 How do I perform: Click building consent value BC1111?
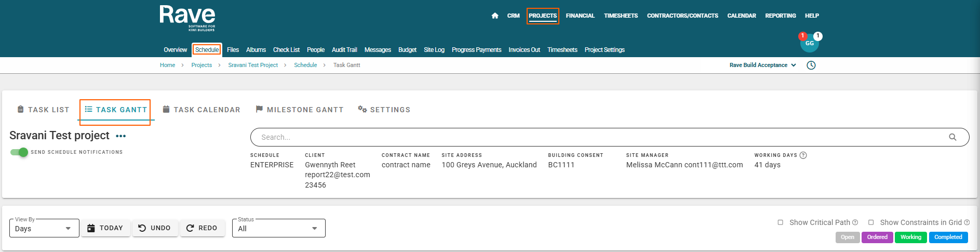(x=561, y=165)
